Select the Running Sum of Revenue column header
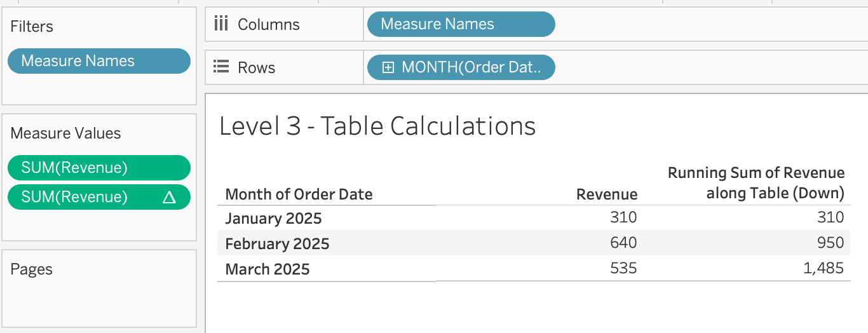The height and width of the screenshot is (333, 868). [x=756, y=182]
